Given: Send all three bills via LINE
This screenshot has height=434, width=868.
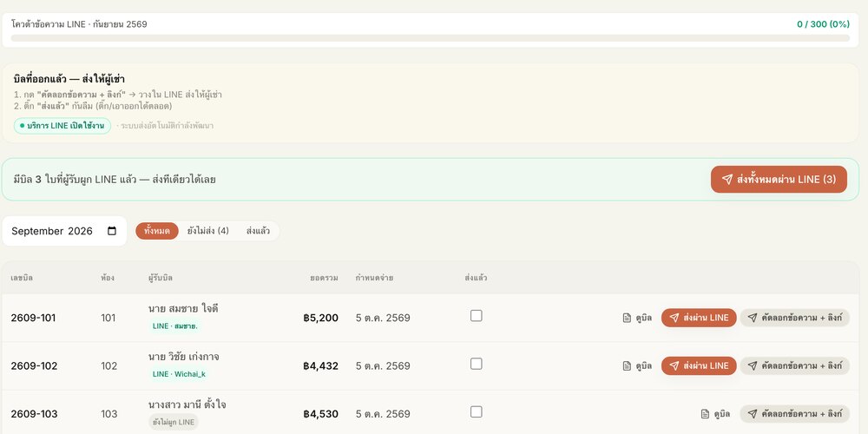Looking at the screenshot, I should 779,180.
